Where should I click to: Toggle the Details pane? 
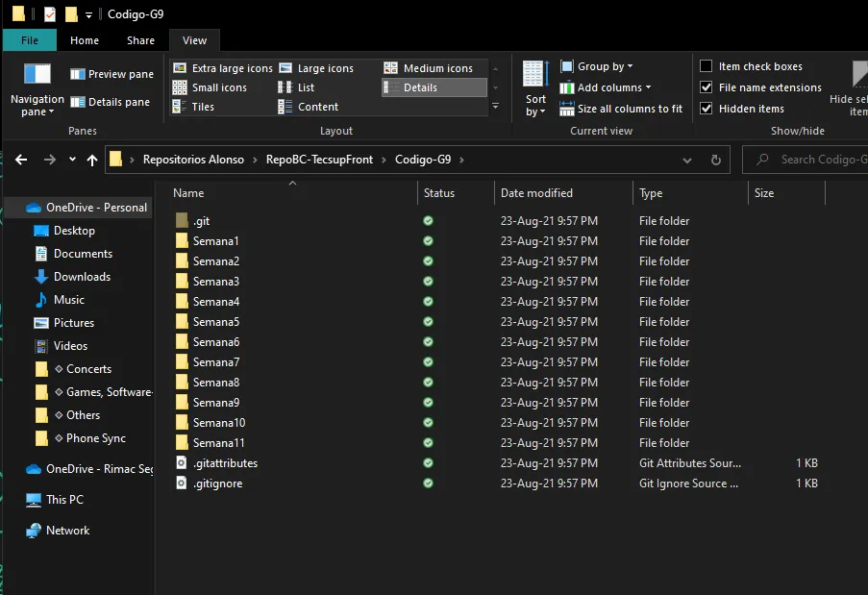click(111, 102)
